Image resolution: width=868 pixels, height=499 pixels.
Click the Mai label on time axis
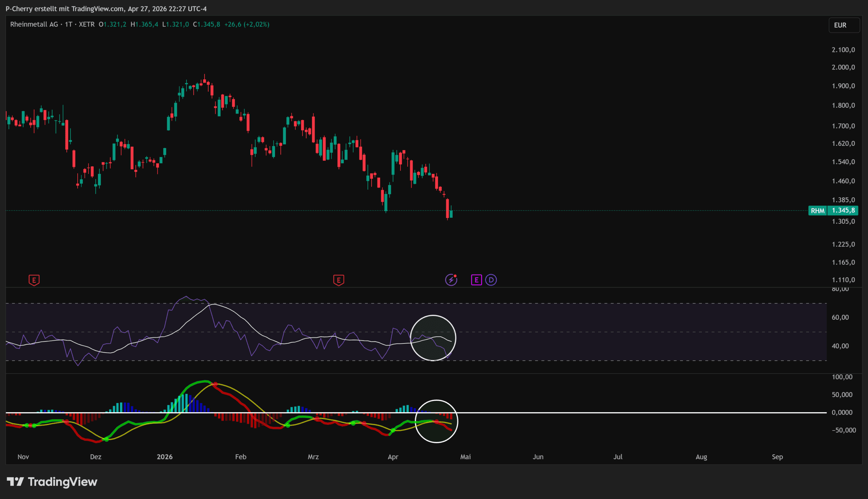[x=465, y=457]
